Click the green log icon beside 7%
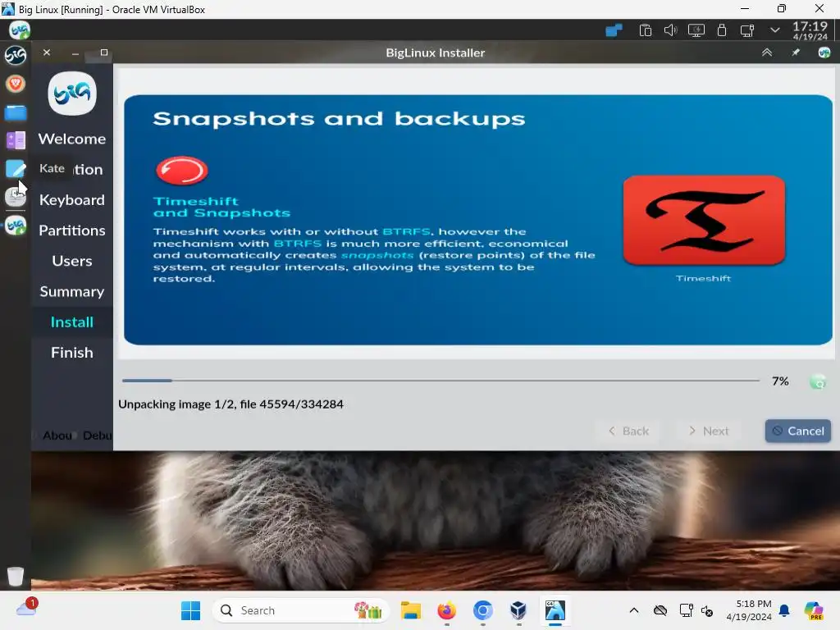This screenshot has width=840, height=630. tap(818, 381)
